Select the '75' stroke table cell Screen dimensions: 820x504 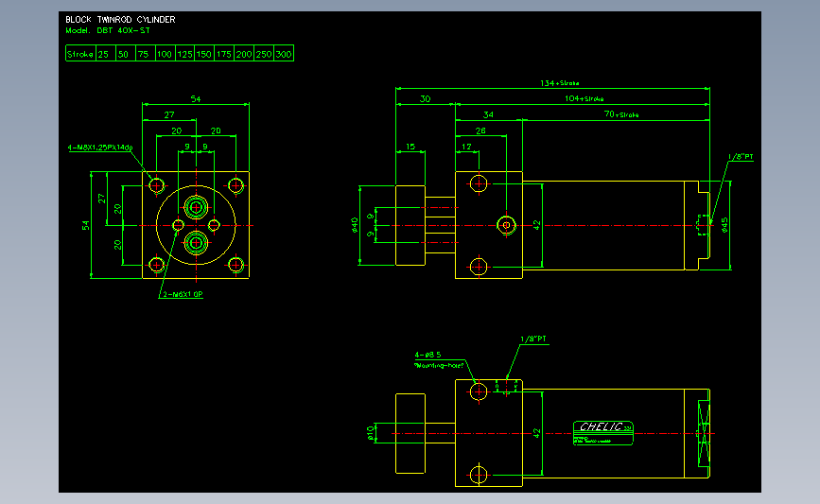pyautogui.click(x=145, y=53)
